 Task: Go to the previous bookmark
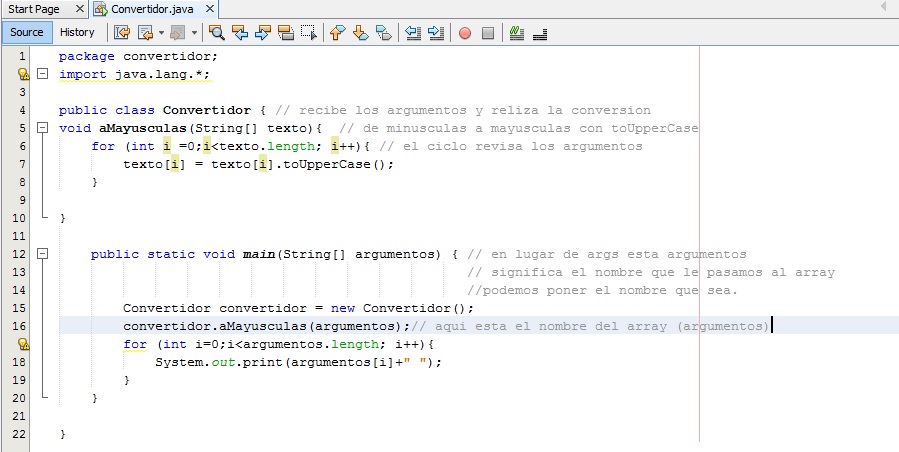(x=337, y=32)
